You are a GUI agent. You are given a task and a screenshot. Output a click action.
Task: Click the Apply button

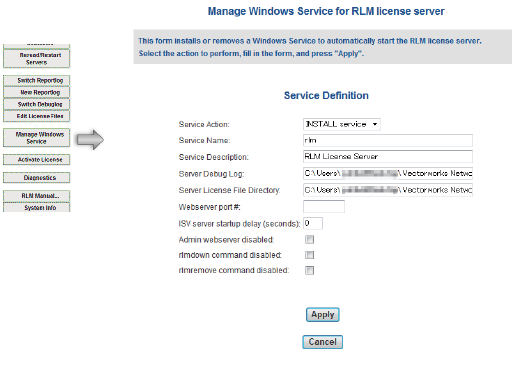point(322,314)
